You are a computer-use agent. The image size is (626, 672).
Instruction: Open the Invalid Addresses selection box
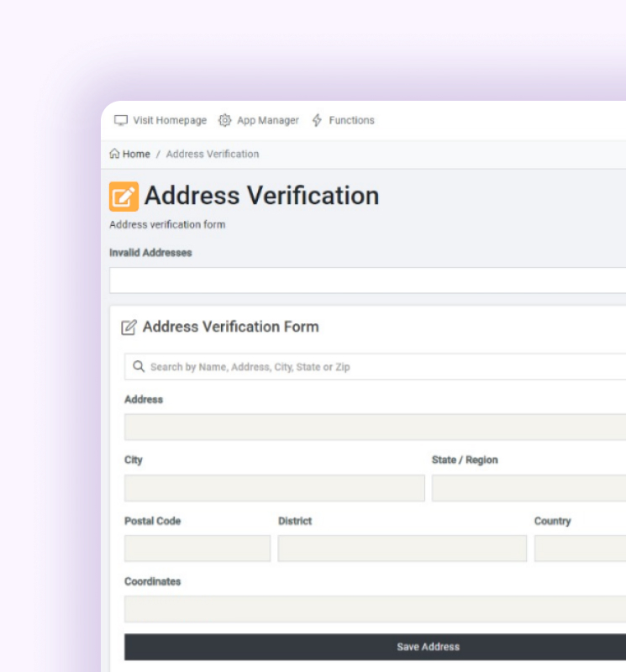point(367,281)
